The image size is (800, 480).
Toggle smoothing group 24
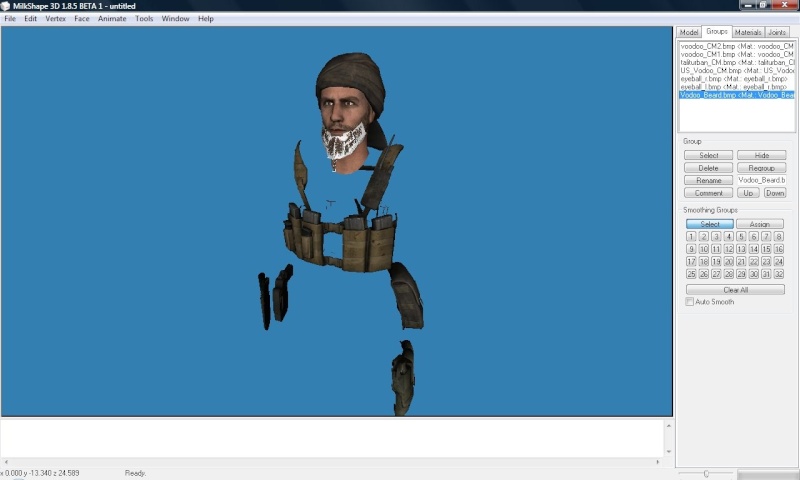coord(779,261)
